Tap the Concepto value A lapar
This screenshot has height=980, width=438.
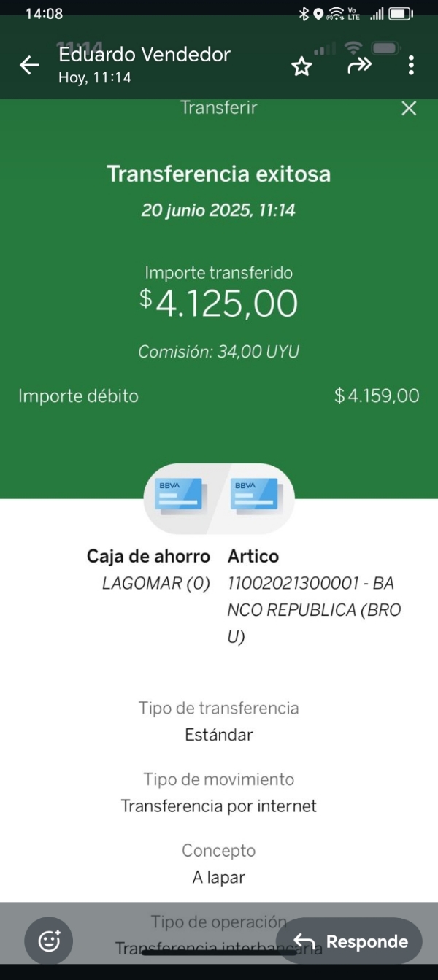pos(219,878)
